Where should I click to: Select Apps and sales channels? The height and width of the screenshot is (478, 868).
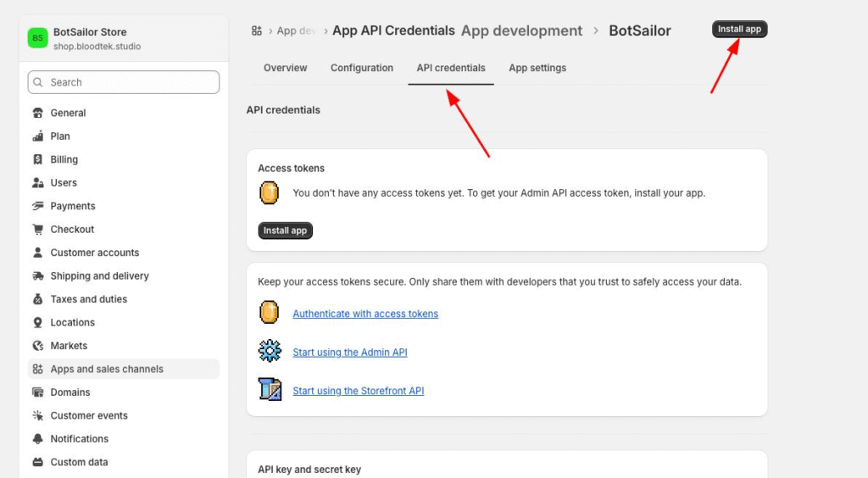coord(124,369)
